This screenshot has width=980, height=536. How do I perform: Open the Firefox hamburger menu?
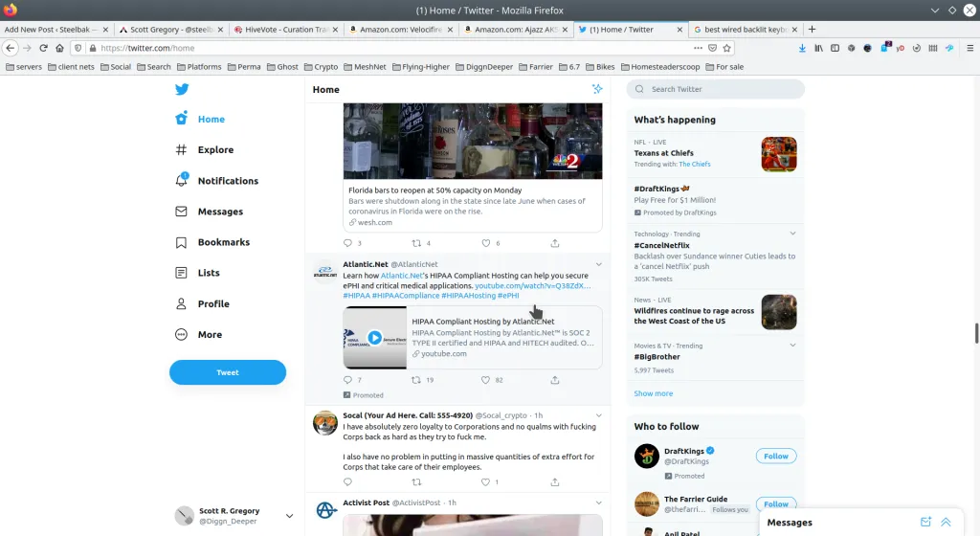tap(970, 48)
